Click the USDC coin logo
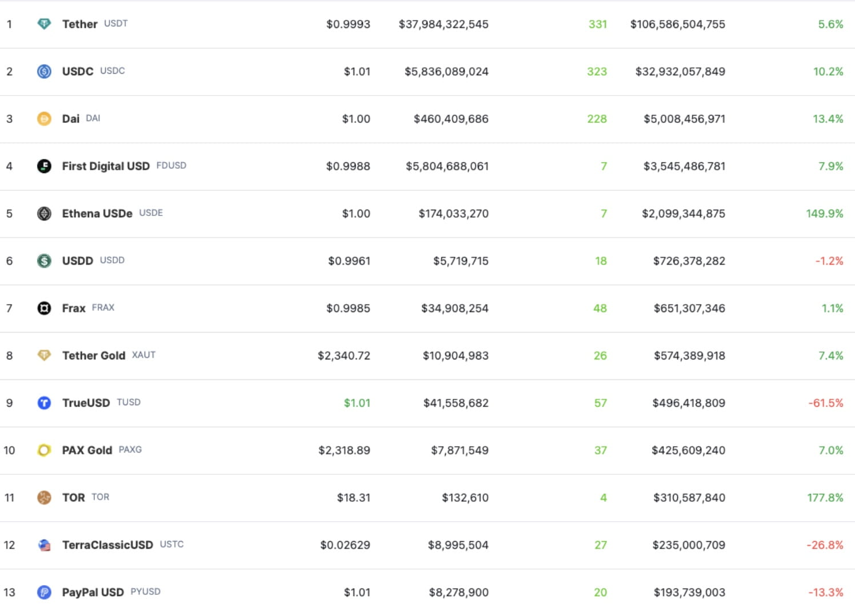The width and height of the screenshot is (855, 616). (45, 71)
